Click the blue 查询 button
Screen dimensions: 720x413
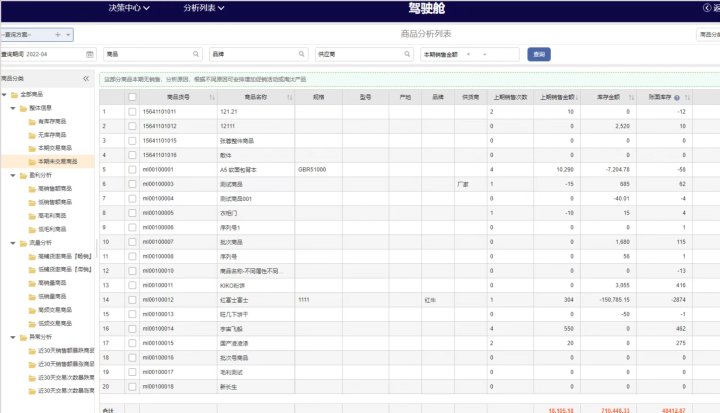(539, 54)
